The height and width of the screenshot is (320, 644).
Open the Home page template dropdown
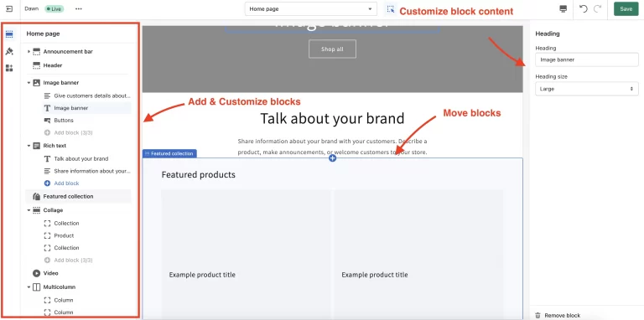311,8
